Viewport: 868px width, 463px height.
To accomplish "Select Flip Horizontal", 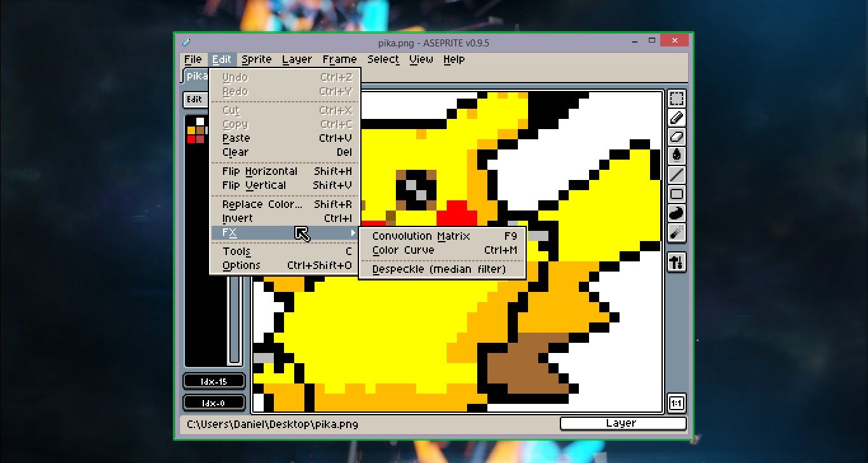I will tap(285, 171).
